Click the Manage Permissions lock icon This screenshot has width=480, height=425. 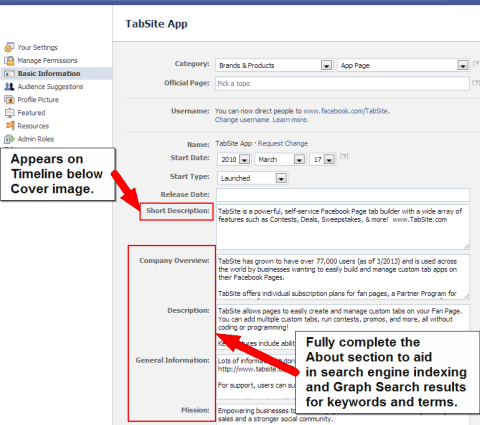click(x=9, y=61)
